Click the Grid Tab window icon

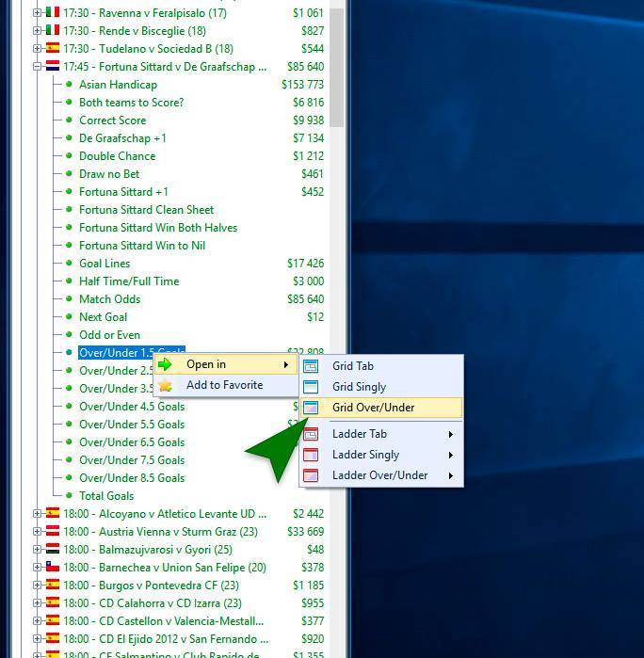coord(311,366)
